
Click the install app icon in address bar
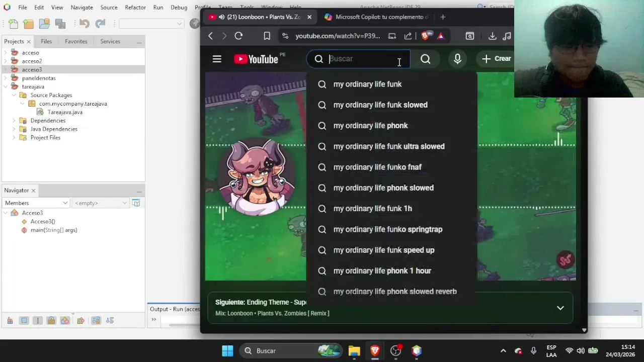coord(392,36)
